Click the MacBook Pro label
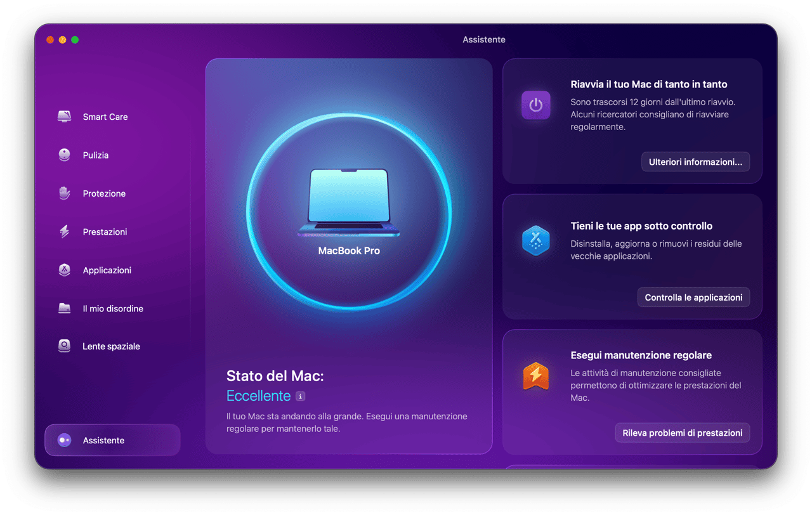 point(349,251)
